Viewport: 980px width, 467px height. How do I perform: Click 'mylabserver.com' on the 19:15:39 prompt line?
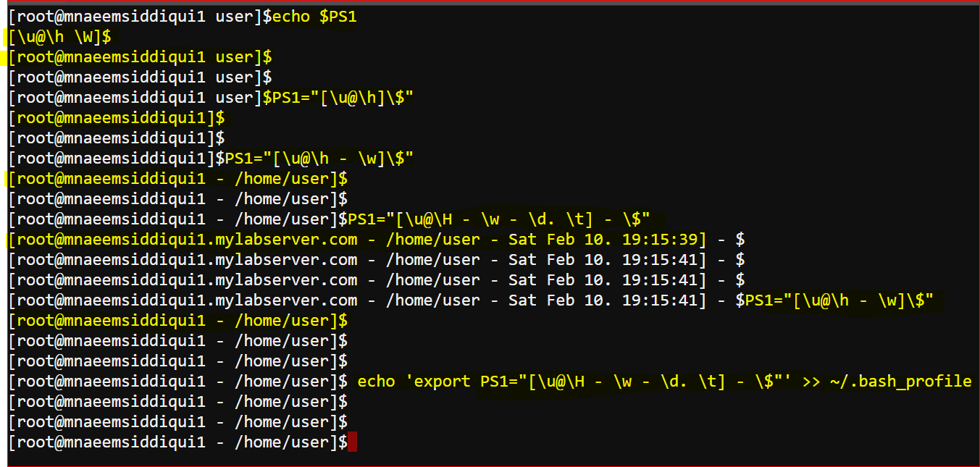(287, 239)
